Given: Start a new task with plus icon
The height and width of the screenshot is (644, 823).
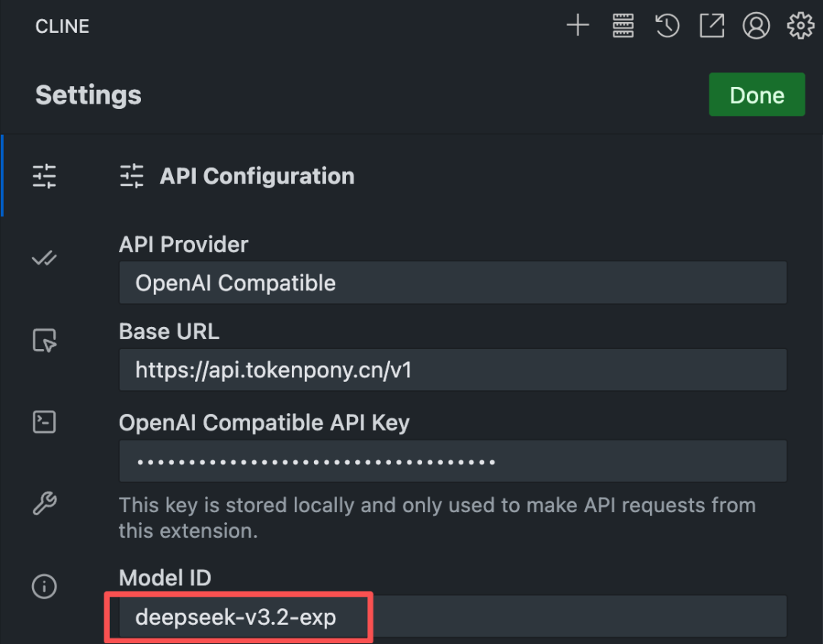Looking at the screenshot, I should coord(578,25).
